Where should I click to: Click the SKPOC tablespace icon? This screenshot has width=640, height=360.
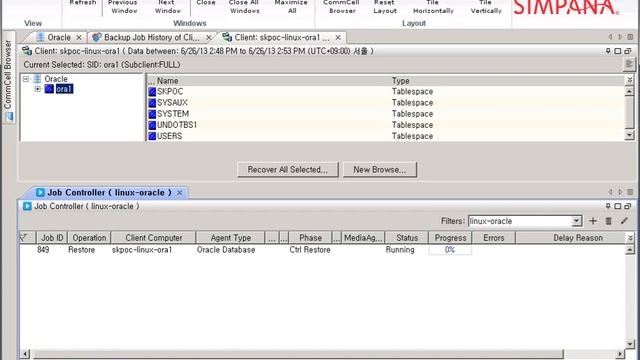pyautogui.click(x=152, y=91)
